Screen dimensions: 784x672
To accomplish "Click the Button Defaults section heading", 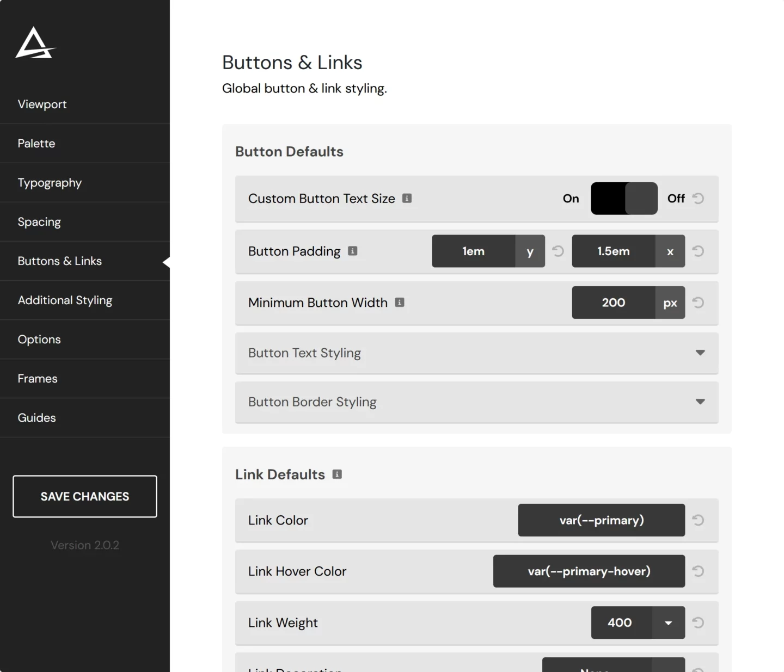I will [x=289, y=151].
